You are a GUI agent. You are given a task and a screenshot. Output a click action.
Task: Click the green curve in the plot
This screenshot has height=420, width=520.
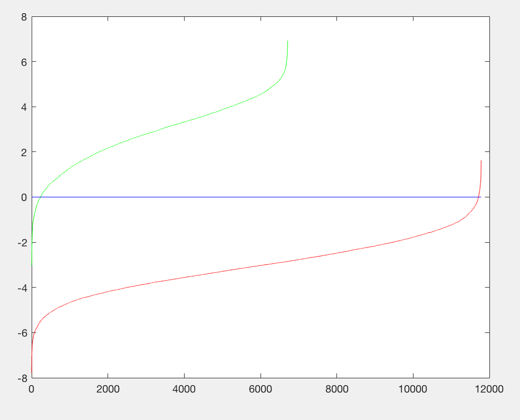[184, 122]
